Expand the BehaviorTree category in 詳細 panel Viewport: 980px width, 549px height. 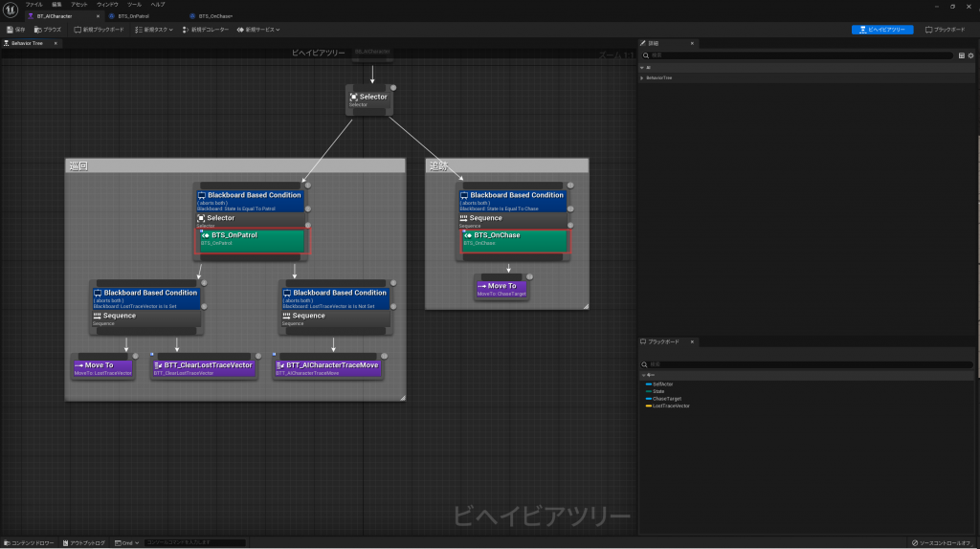tap(642, 77)
